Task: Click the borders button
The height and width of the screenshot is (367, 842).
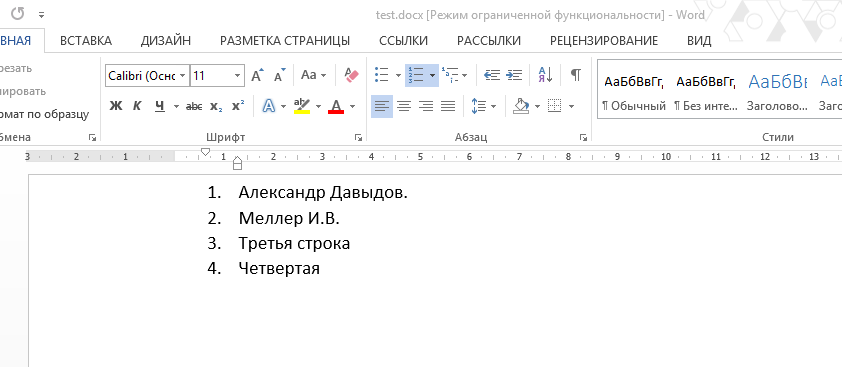Action: pyautogui.click(x=555, y=106)
